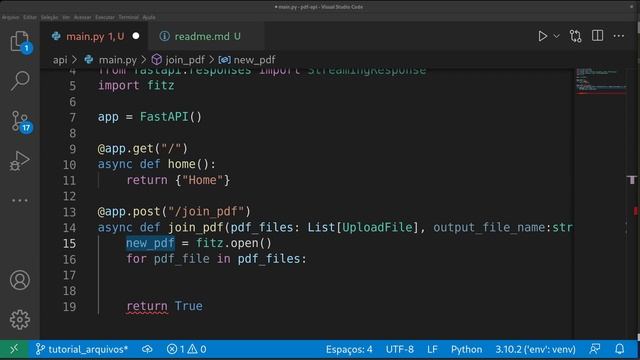Place cursor on "import fitz" line
The width and height of the screenshot is (640, 360).
pos(136,85)
